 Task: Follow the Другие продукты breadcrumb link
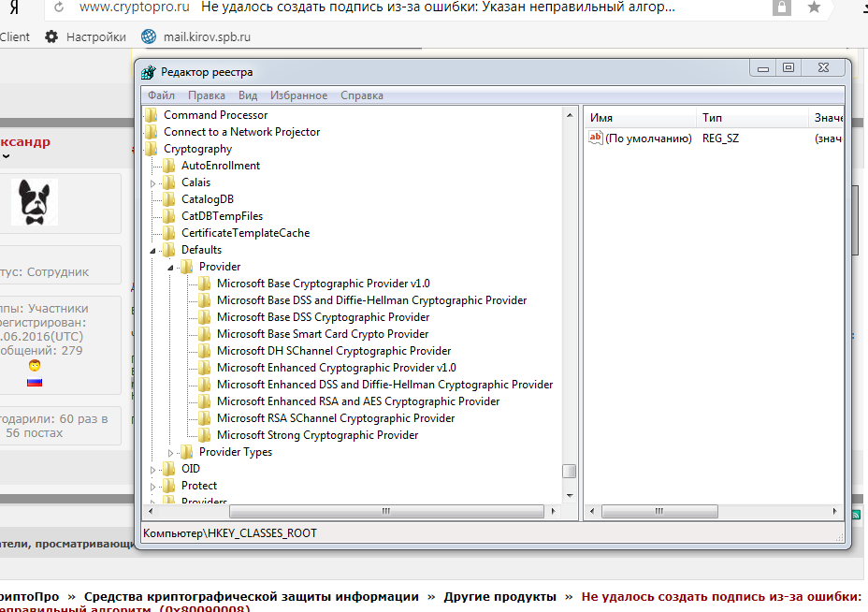point(499,596)
